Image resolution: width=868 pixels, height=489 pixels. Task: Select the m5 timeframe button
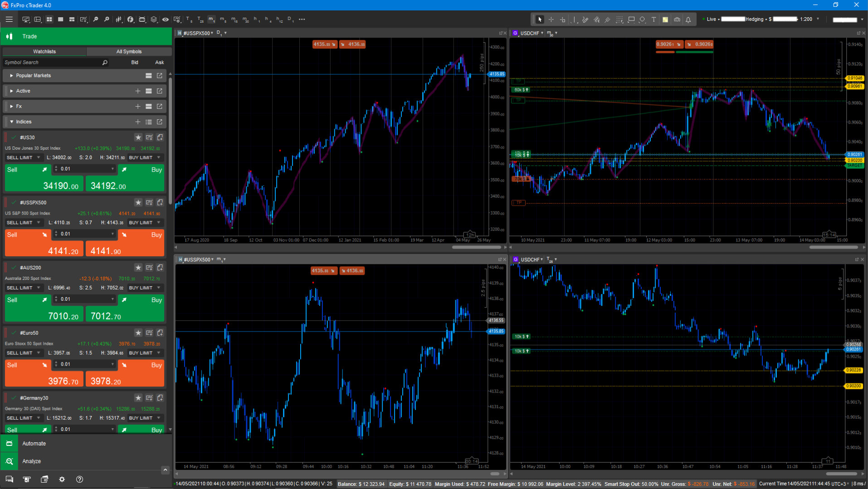point(223,20)
